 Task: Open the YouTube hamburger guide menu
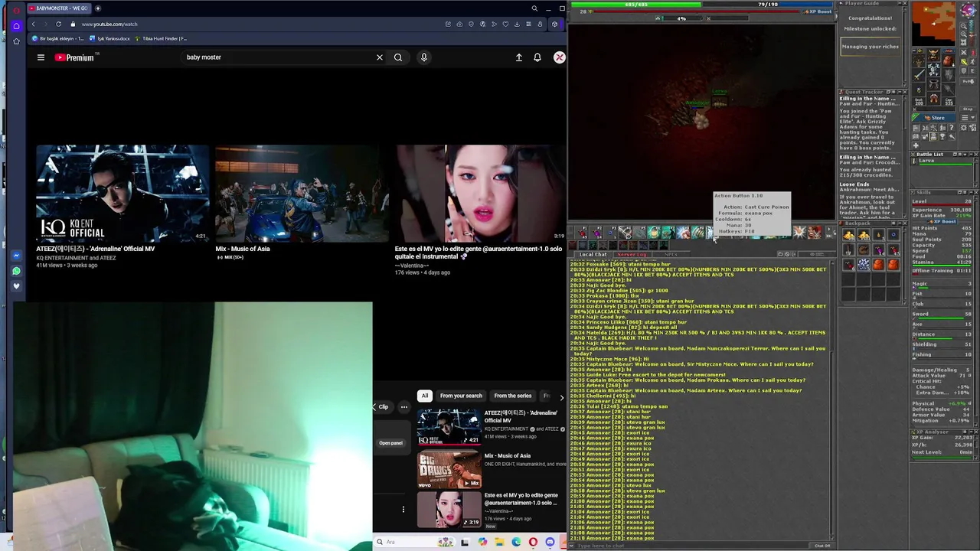point(41,57)
